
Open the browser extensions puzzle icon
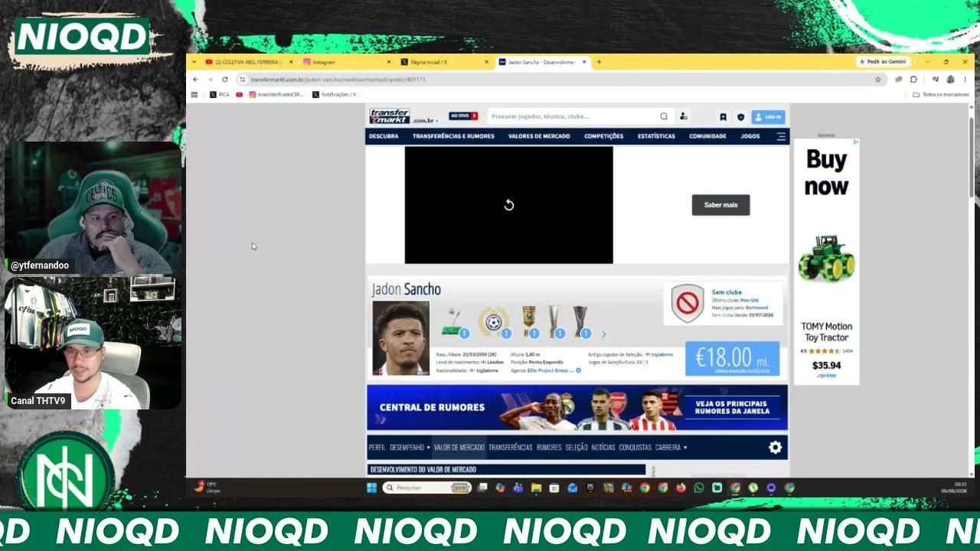pos(913,80)
